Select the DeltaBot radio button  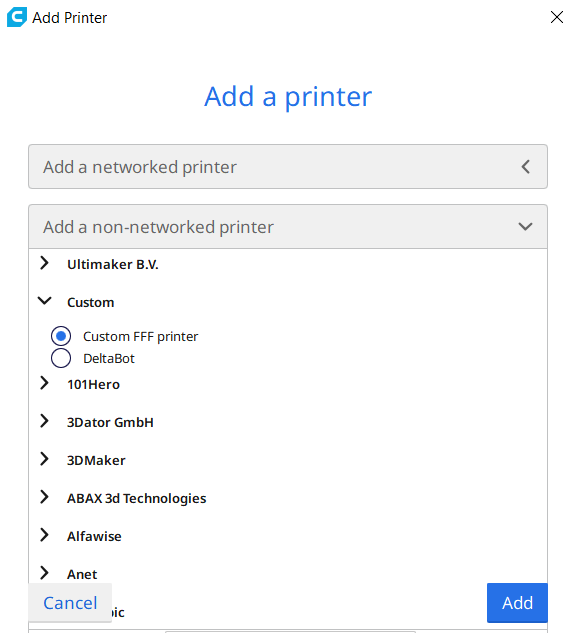click(x=61, y=358)
